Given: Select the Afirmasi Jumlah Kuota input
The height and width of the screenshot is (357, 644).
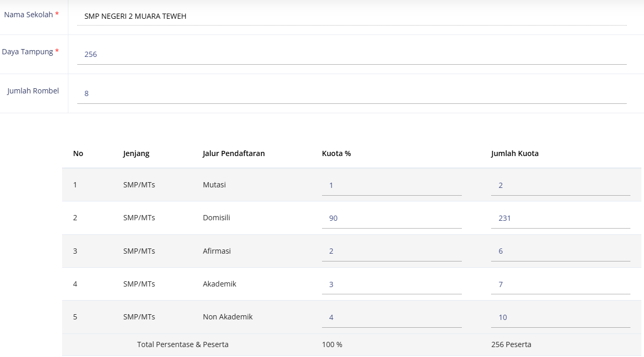Looking at the screenshot, I should 560,251.
